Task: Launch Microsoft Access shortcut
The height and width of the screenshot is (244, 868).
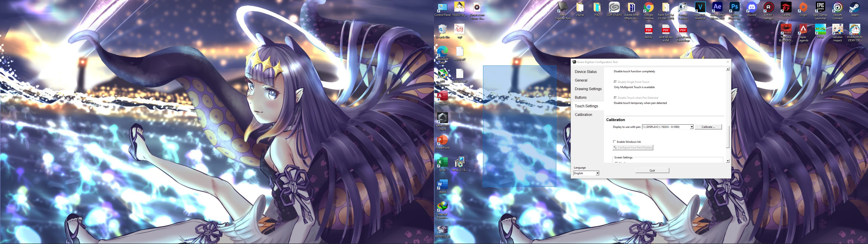Action: [x=442, y=98]
